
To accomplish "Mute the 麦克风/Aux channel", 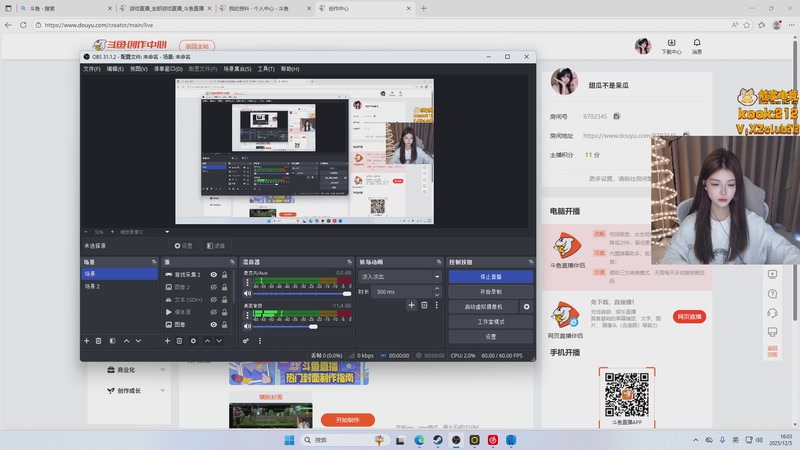I will (247, 293).
